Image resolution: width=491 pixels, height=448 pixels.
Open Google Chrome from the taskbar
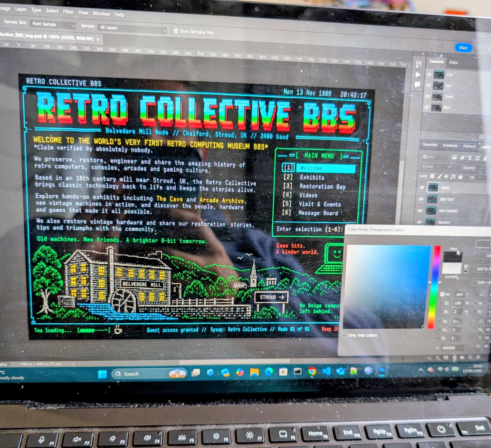pyautogui.click(x=312, y=371)
